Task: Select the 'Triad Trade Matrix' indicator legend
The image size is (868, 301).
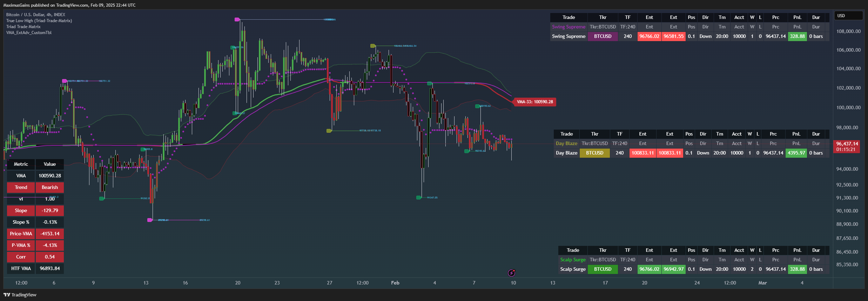Action: coord(23,27)
